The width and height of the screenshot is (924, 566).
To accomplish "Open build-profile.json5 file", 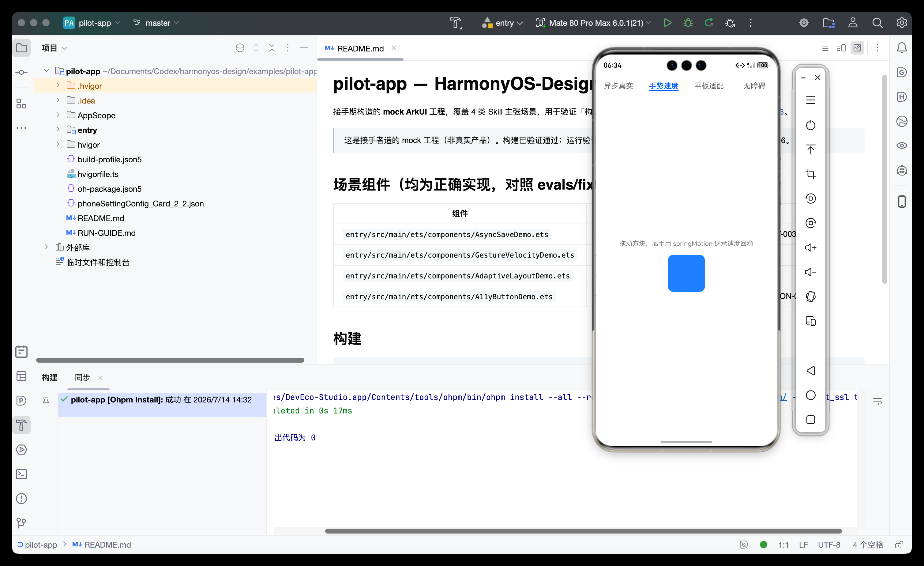I will 109,159.
